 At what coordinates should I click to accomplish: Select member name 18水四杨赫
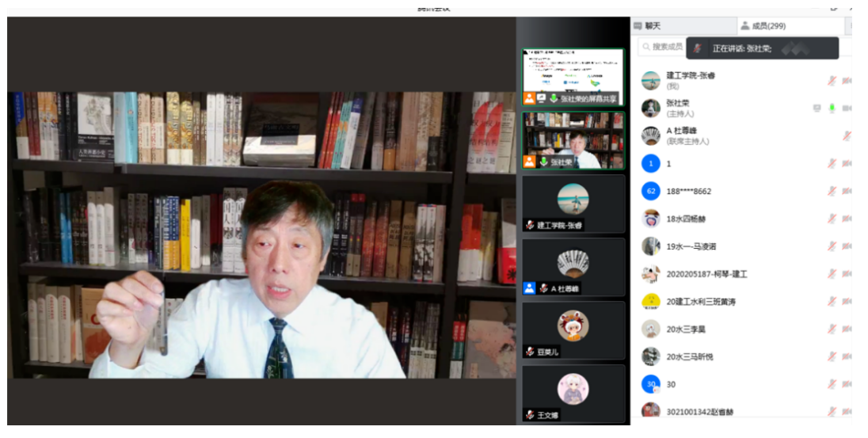coord(686,219)
